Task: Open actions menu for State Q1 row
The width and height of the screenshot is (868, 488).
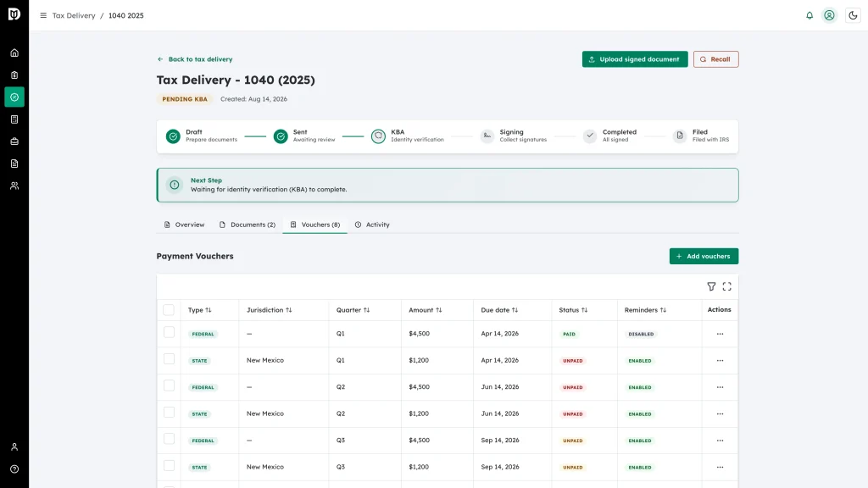Action: [720, 361]
